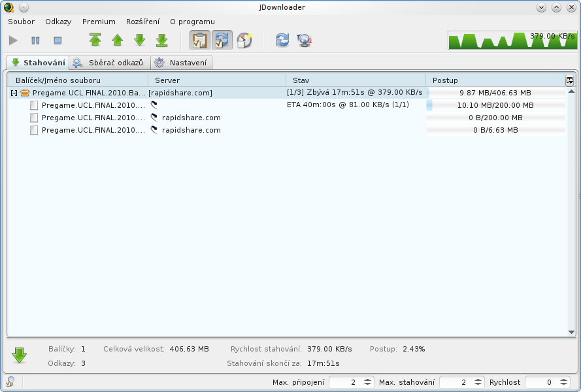581x392 pixels.
Task: Click progress bar 9.87 MB/406.63 MB
Action: [495, 93]
